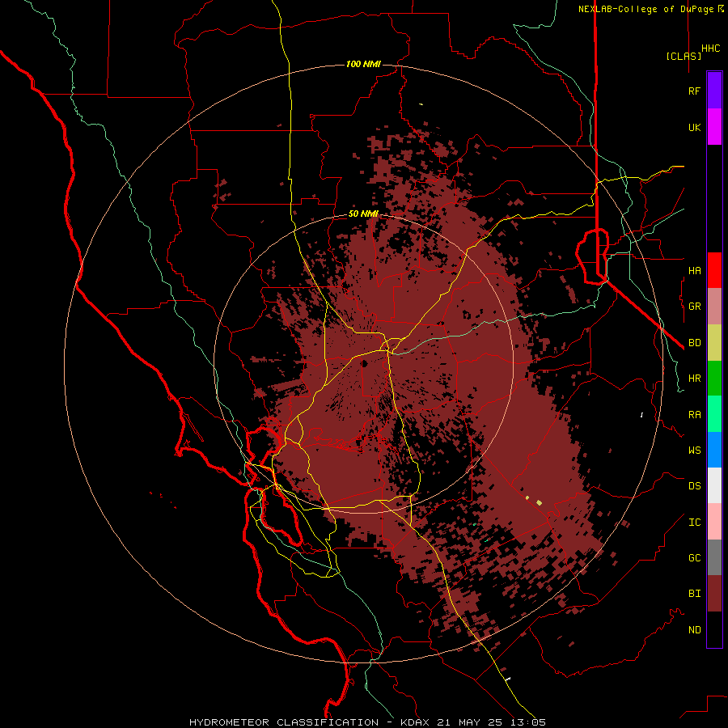
Task: Click the 'HA' legend label
Action: (694, 270)
